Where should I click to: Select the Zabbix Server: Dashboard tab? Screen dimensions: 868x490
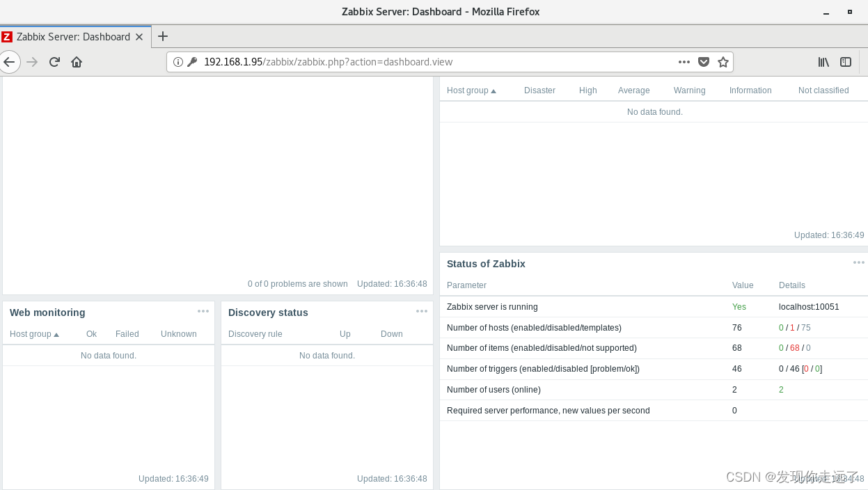tap(75, 37)
